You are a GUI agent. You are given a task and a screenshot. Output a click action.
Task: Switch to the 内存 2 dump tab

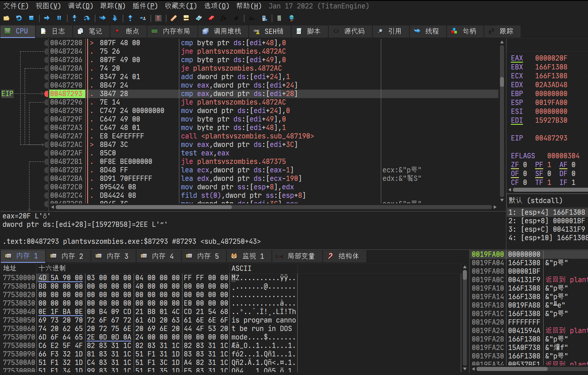tap(68, 256)
